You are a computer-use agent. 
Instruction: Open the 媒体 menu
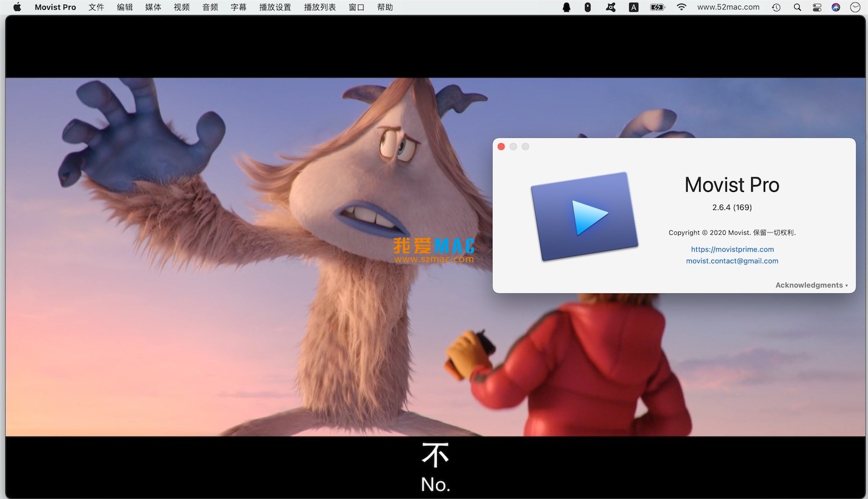(x=153, y=7)
